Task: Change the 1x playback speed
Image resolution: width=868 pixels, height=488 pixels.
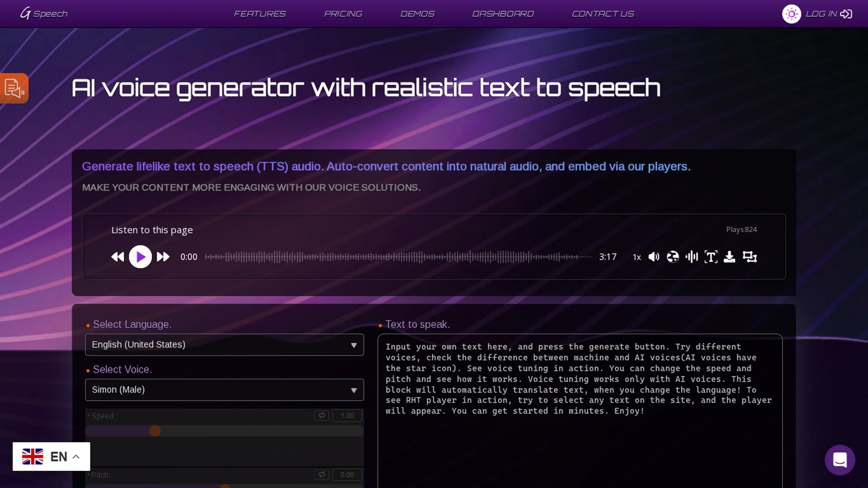Action: (637, 257)
